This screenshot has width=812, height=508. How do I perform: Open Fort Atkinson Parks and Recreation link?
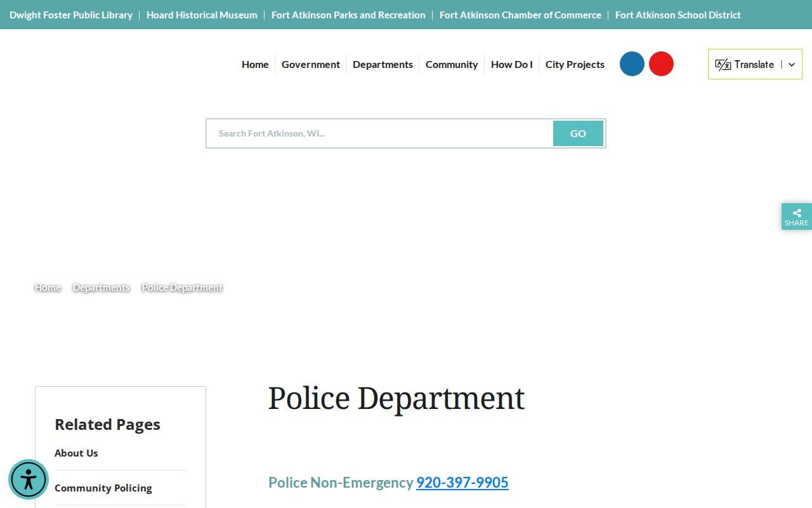(x=348, y=15)
